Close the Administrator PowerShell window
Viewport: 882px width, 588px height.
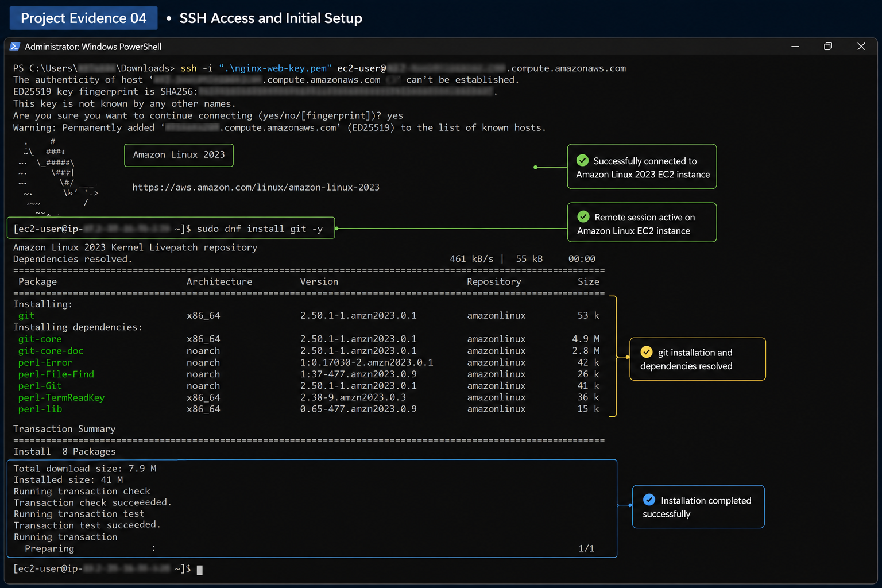pos(861,47)
